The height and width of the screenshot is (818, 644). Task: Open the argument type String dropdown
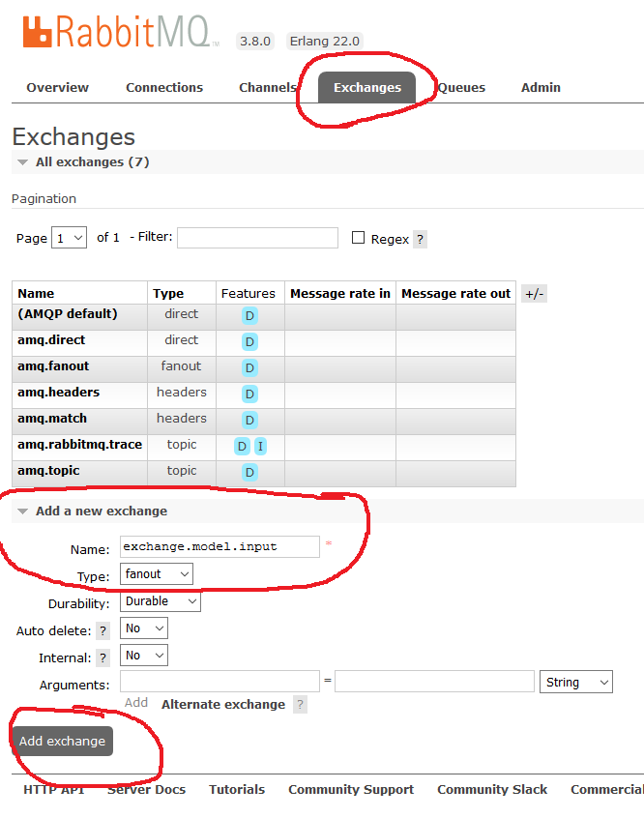(576, 683)
